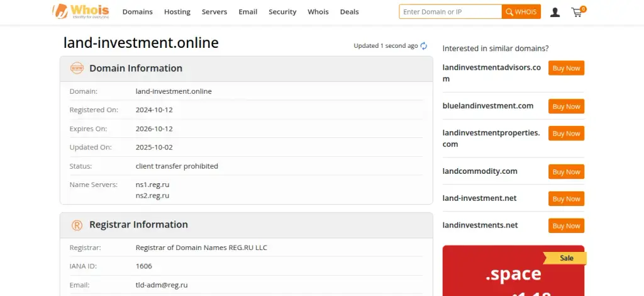The image size is (644, 296).
Task: Click the bluelandinvestment.com domain name
Action: 488,106
